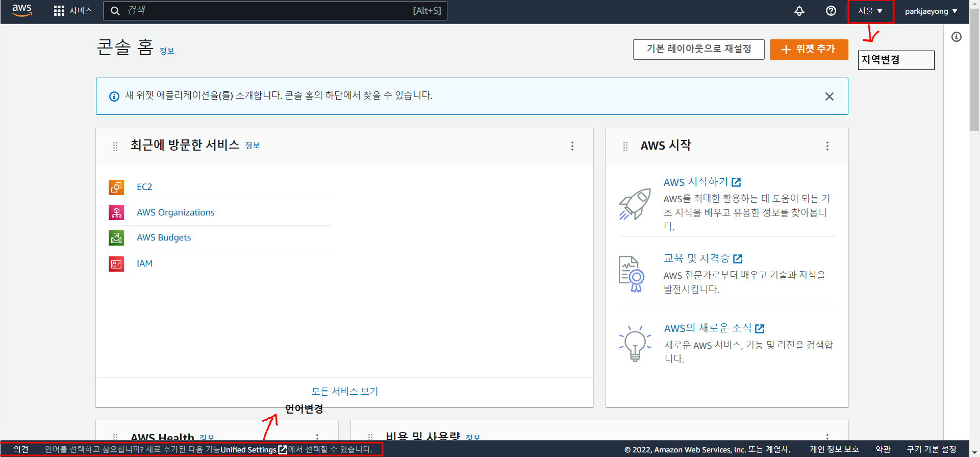Expand the 서울 region dropdown

coord(870,11)
